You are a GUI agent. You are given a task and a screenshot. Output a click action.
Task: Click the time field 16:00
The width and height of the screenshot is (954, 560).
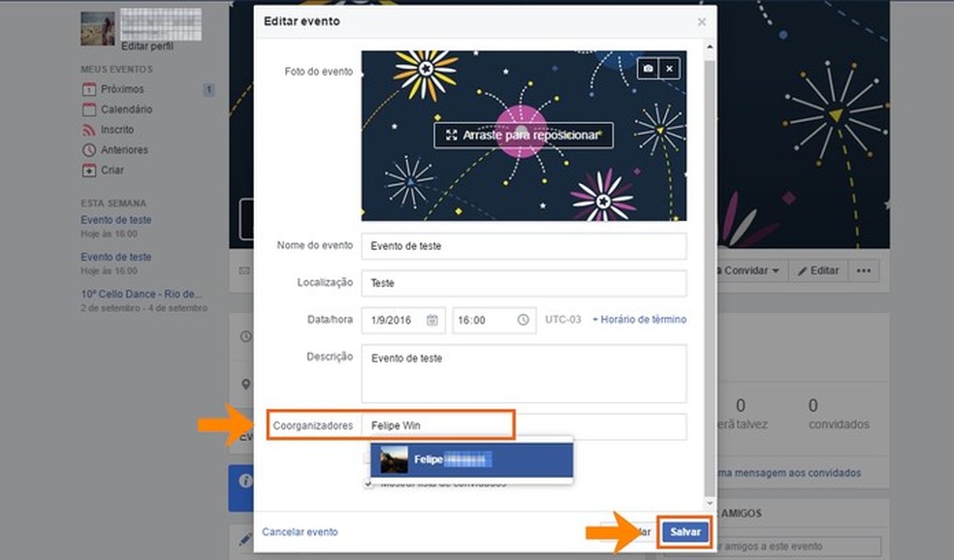[x=494, y=321]
